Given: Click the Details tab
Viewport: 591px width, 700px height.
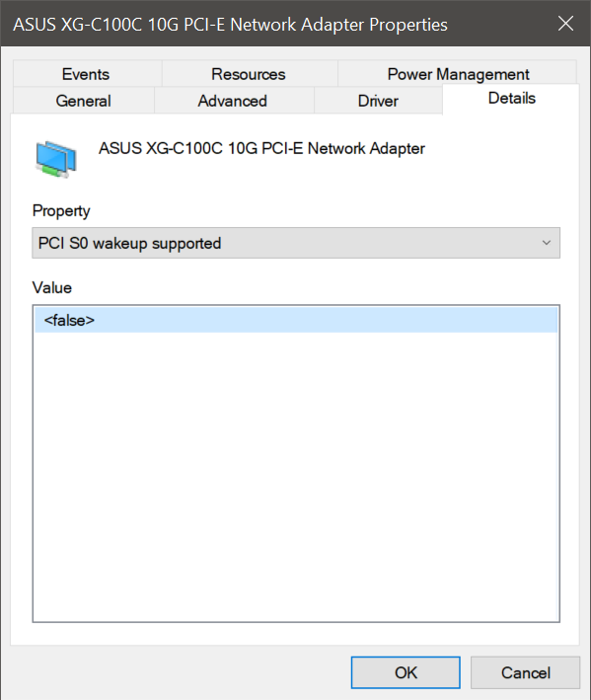Looking at the screenshot, I should click(x=512, y=98).
